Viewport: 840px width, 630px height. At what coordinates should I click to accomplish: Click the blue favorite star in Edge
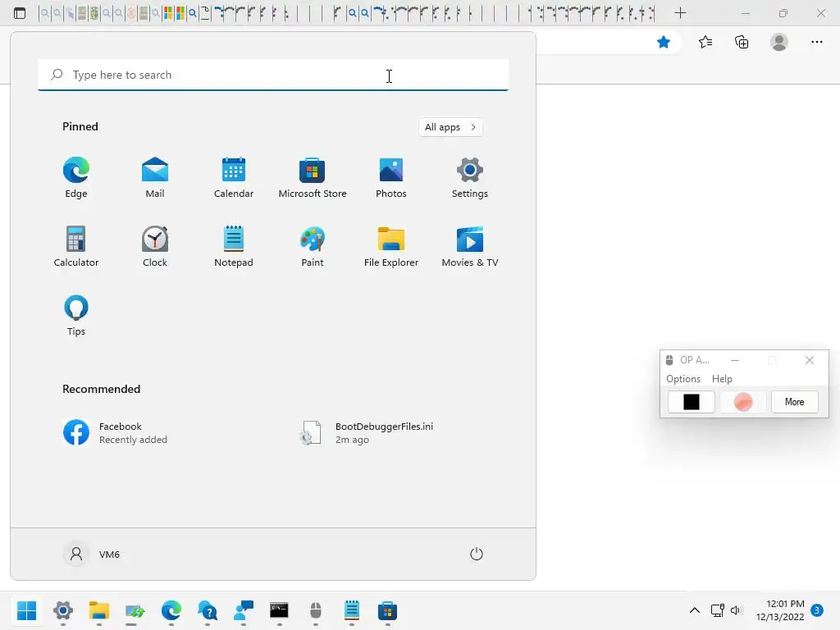point(663,42)
